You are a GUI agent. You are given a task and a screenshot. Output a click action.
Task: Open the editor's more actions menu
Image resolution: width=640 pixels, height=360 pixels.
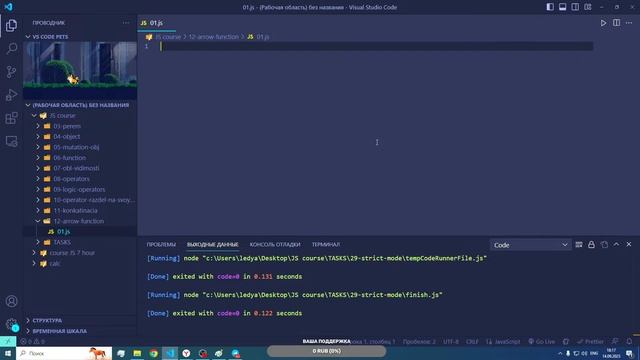tap(629, 23)
